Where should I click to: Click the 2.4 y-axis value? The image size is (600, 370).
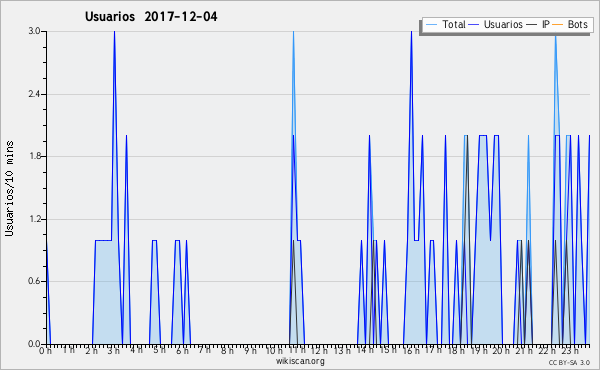pos(34,94)
